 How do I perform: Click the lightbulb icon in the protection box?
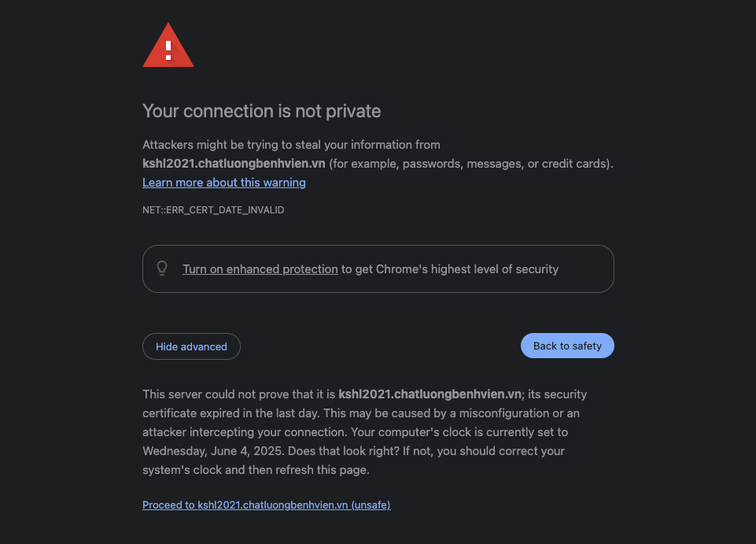click(162, 268)
